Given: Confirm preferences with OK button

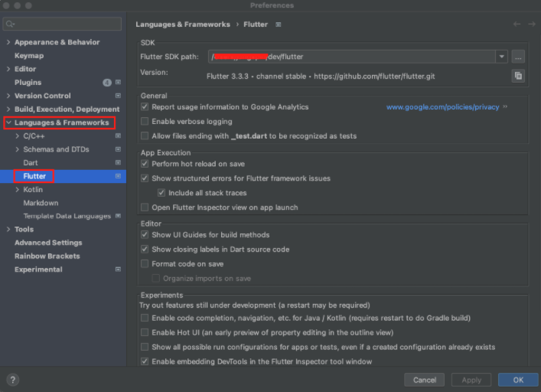Looking at the screenshot, I should coord(518,380).
